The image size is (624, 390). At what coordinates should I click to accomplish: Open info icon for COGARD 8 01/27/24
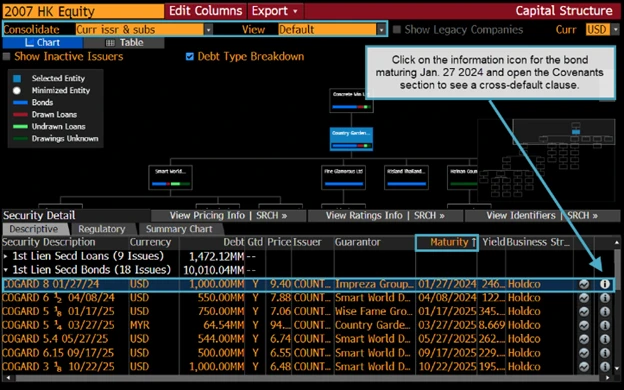(604, 284)
